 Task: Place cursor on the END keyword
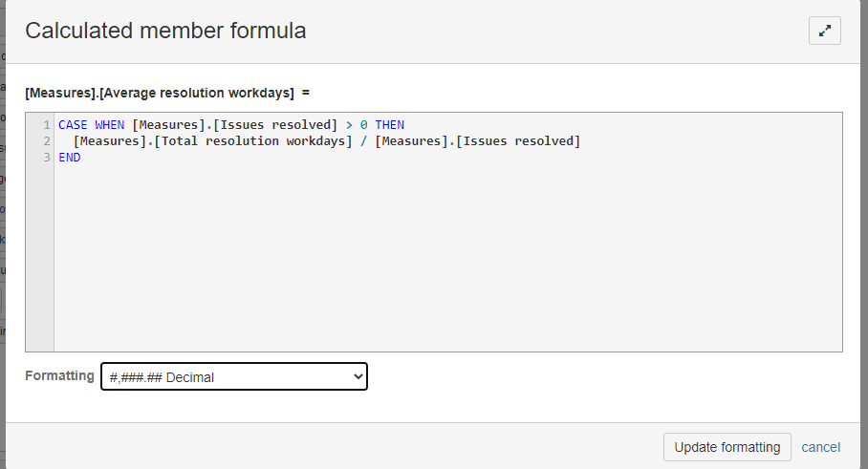[70, 158]
